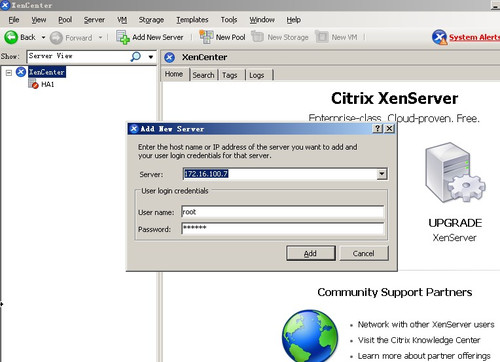Click the New VM toolbar icon
This screenshot has width=500, height=362.
pyautogui.click(x=322, y=37)
